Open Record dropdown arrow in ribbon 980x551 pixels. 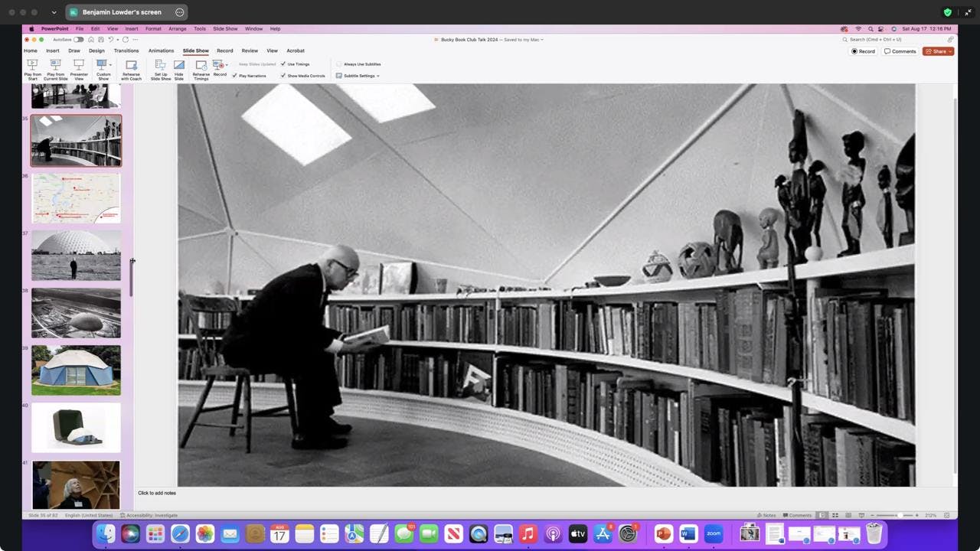pyautogui.click(x=227, y=64)
